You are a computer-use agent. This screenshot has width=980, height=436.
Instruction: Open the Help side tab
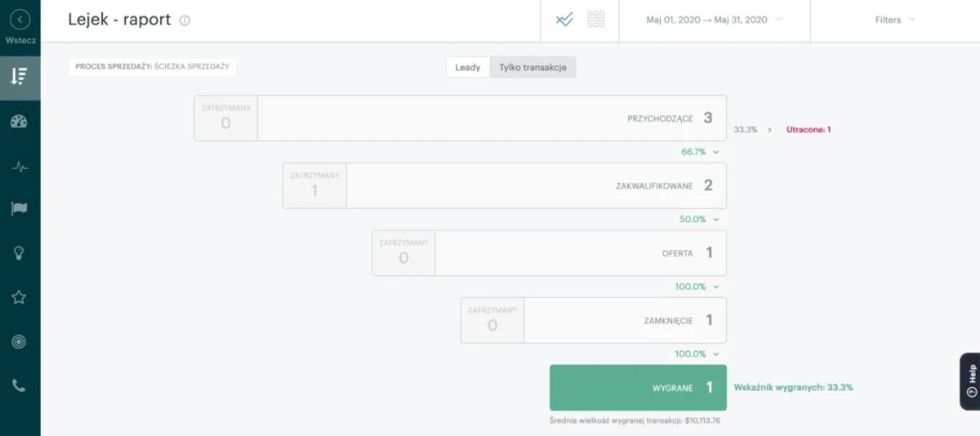tap(970, 380)
